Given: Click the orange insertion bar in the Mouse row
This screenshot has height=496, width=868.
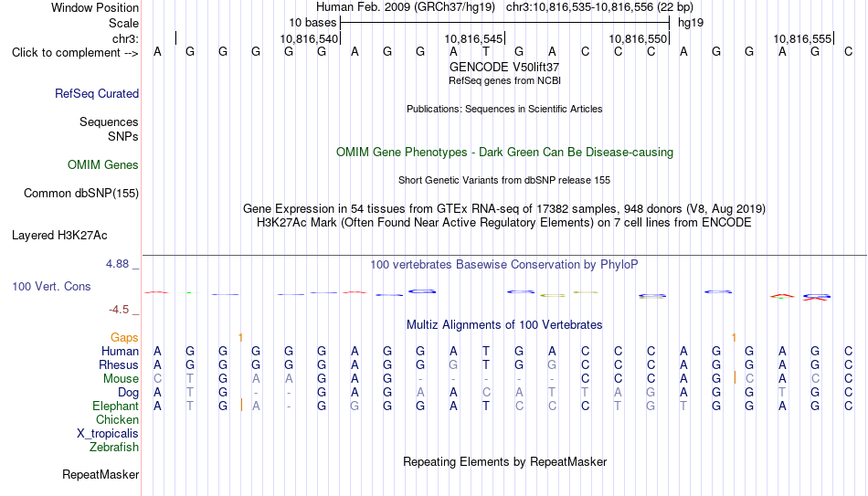Looking at the screenshot, I should [x=736, y=377].
